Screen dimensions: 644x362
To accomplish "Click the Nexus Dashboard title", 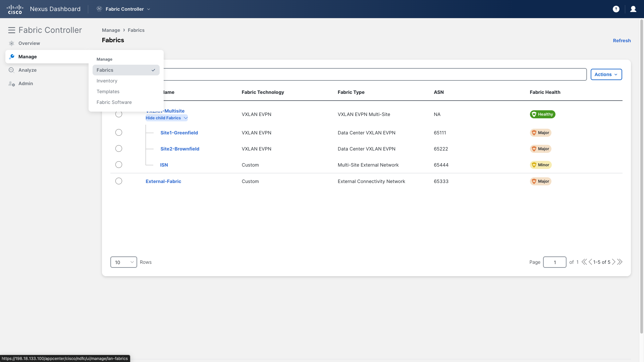I will pyautogui.click(x=55, y=9).
